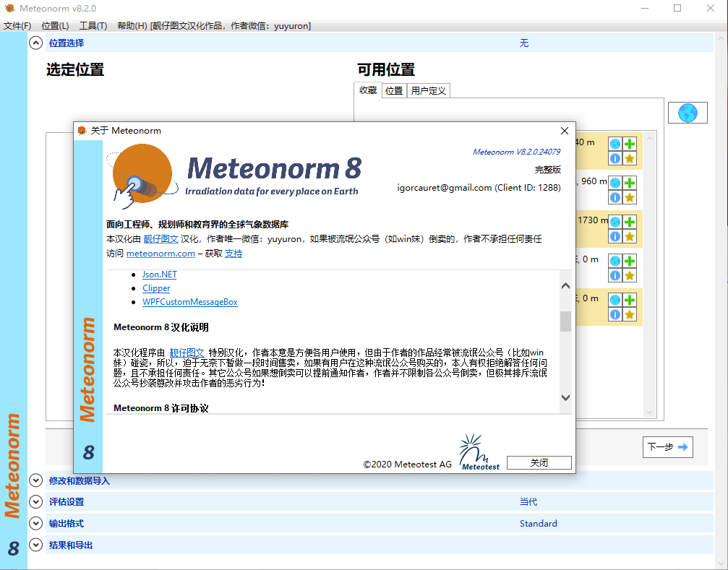The image size is (728, 570).
Task: Click the info icon on the 1730 m row
Action: pos(615,236)
